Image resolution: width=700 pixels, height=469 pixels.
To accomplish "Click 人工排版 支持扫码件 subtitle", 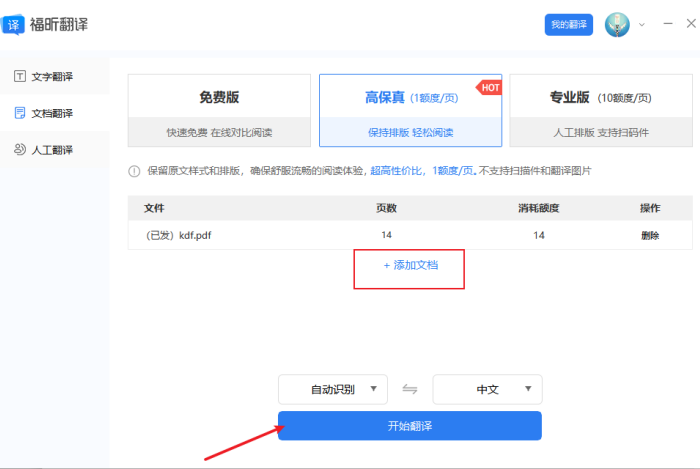I will [x=601, y=133].
